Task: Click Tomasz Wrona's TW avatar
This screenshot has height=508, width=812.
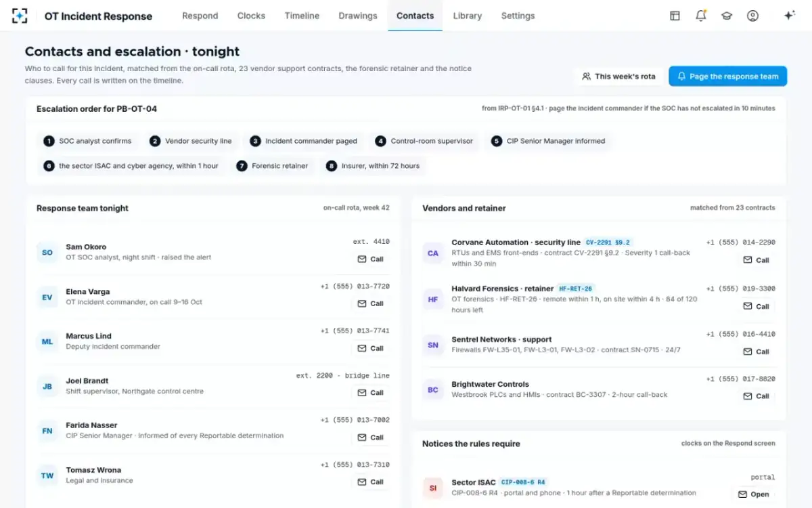Action: tap(47, 475)
